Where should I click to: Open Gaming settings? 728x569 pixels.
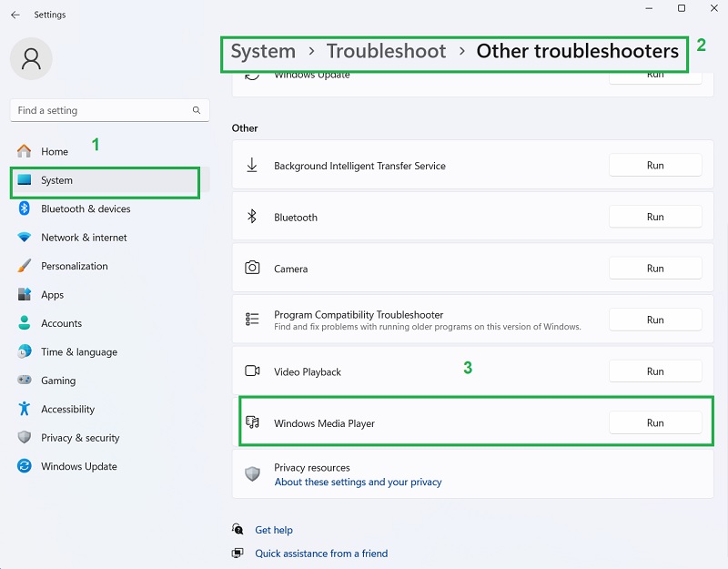point(109,380)
